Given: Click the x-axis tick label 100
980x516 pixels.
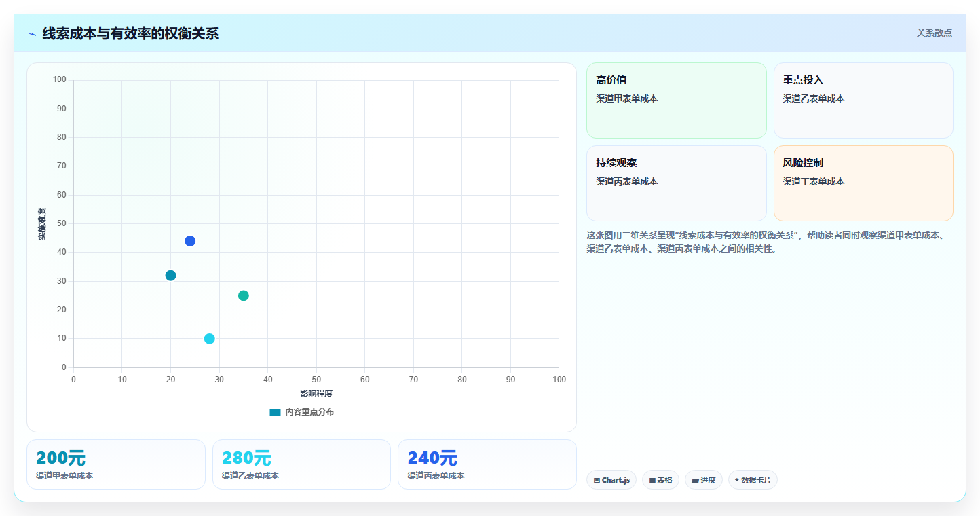Looking at the screenshot, I should (559, 380).
